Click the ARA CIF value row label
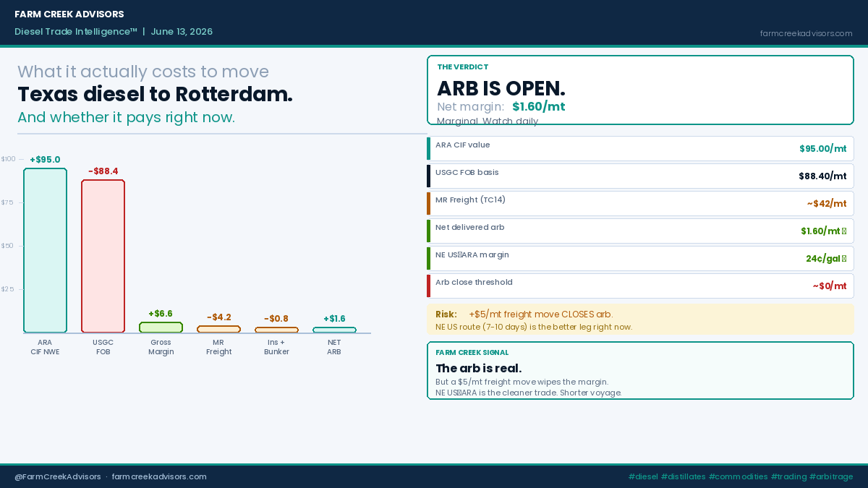Viewport: 868px width, 488px height. [x=462, y=145]
